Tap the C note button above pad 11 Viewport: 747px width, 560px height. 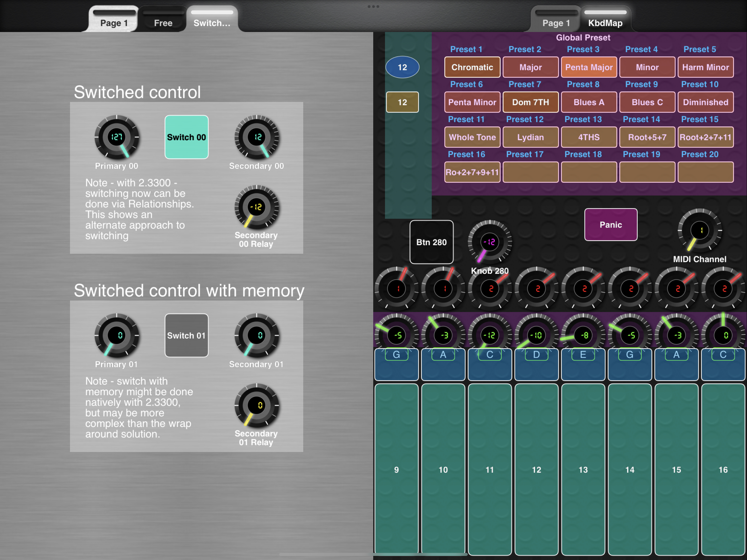click(x=490, y=365)
